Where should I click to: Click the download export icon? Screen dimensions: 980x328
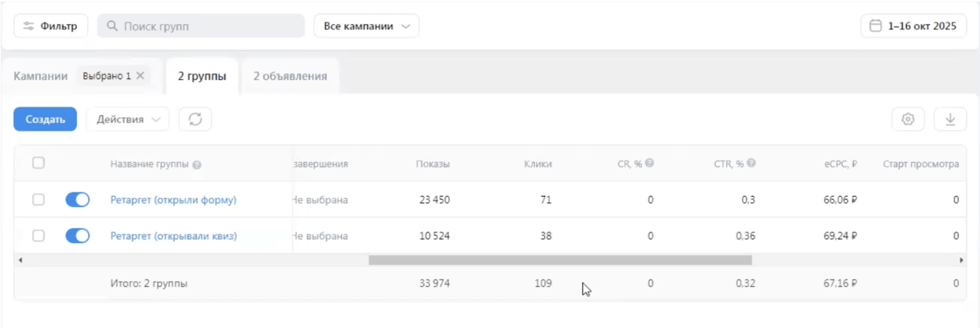point(950,120)
